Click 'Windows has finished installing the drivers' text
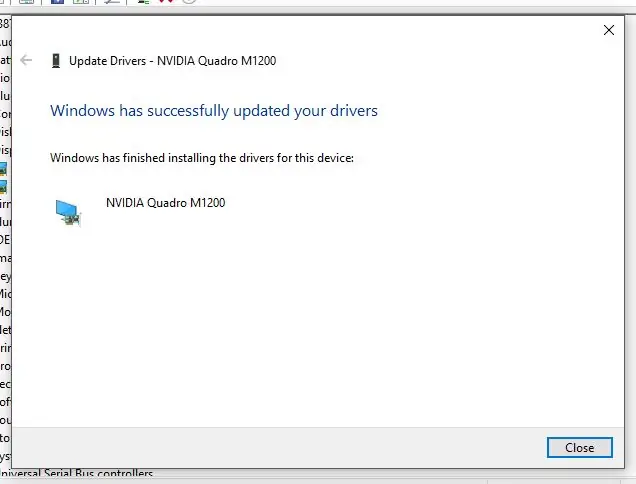636x484 pixels. [x=202, y=158]
